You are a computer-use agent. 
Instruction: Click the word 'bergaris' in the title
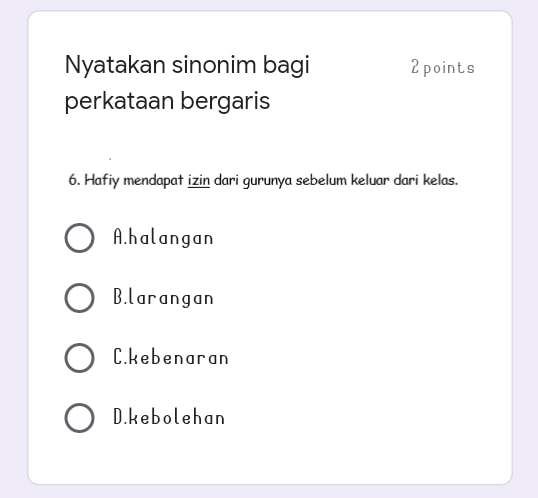coord(225,102)
